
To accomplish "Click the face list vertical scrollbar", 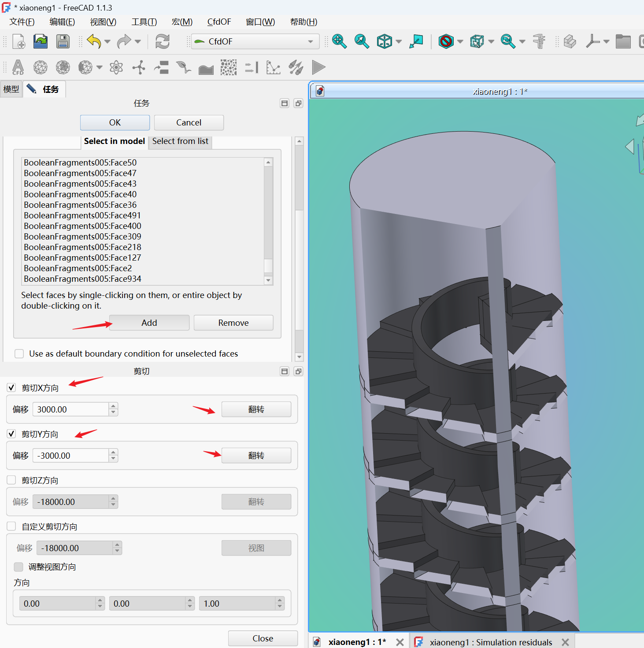I will 268,221.
